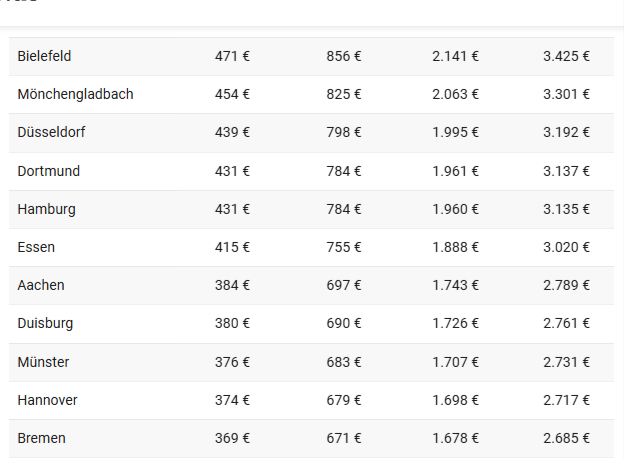The height and width of the screenshot is (460, 624).
Task: Select the 1.995 € Düsseldorf price
Action: (x=455, y=132)
